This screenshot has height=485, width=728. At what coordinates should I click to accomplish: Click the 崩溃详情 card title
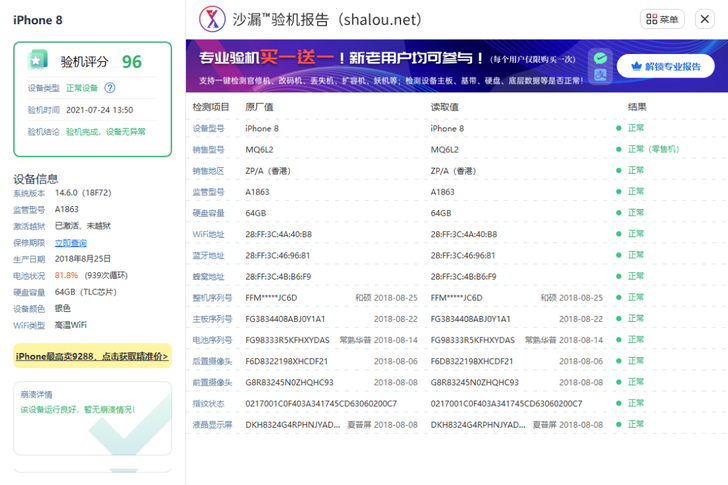[x=36, y=394]
